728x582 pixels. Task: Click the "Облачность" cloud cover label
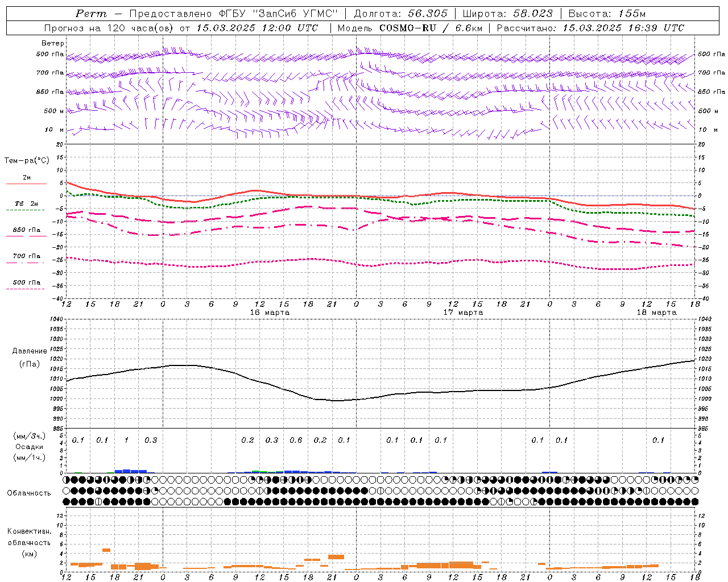click(x=29, y=493)
